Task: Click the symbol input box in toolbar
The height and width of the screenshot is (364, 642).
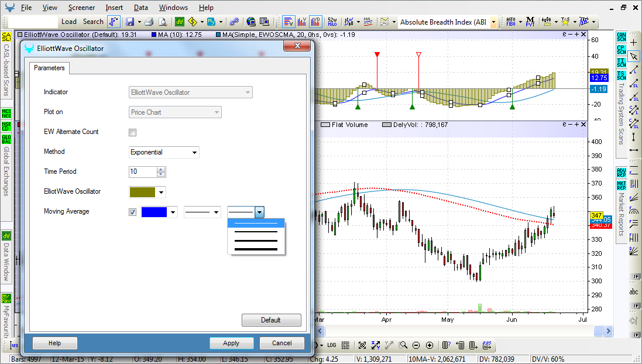Action: point(33,22)
